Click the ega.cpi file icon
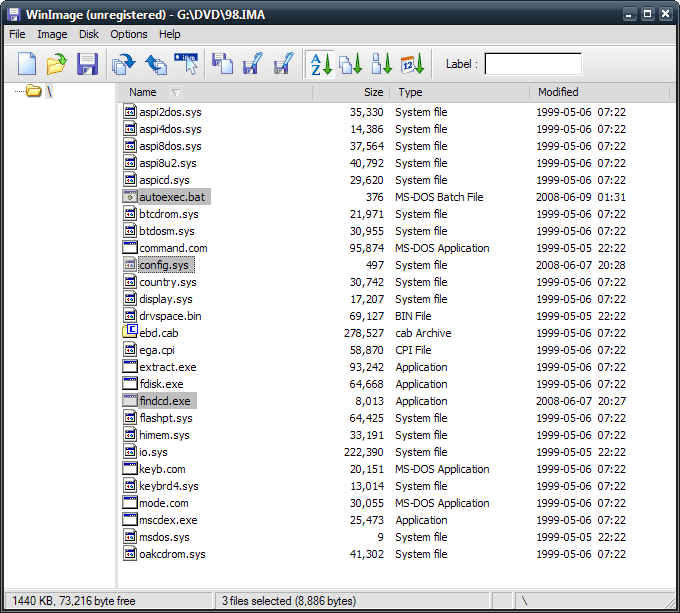Screen dimensions: 680x613 click(130, 349)
